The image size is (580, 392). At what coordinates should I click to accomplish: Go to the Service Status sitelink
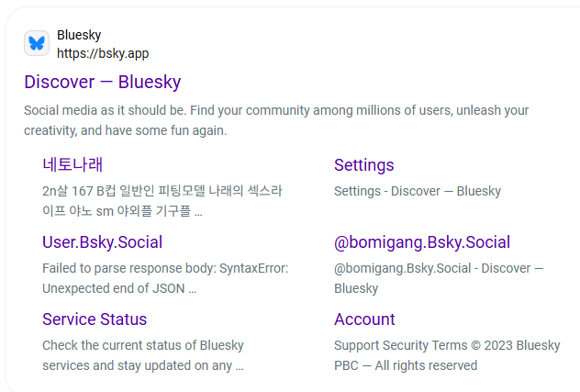tap(95, 319)
